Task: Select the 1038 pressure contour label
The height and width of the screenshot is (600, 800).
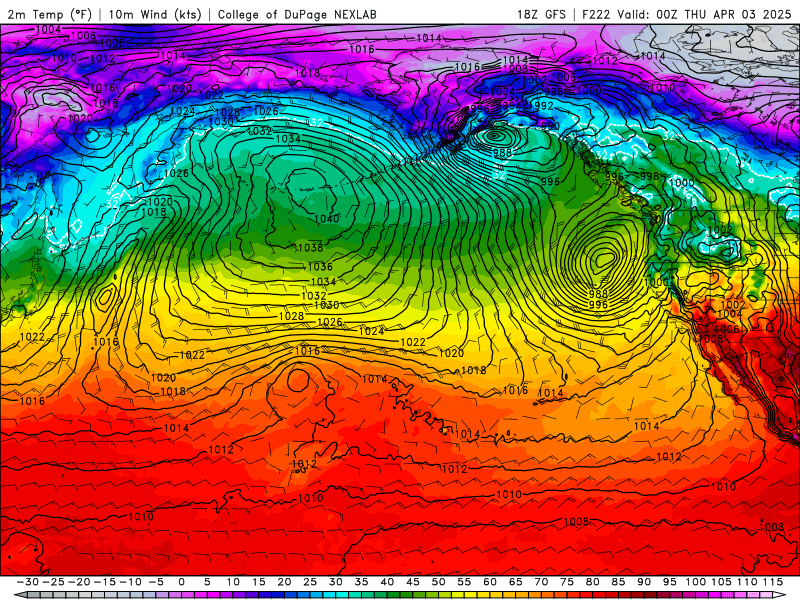Action: (x=310, y=247)
